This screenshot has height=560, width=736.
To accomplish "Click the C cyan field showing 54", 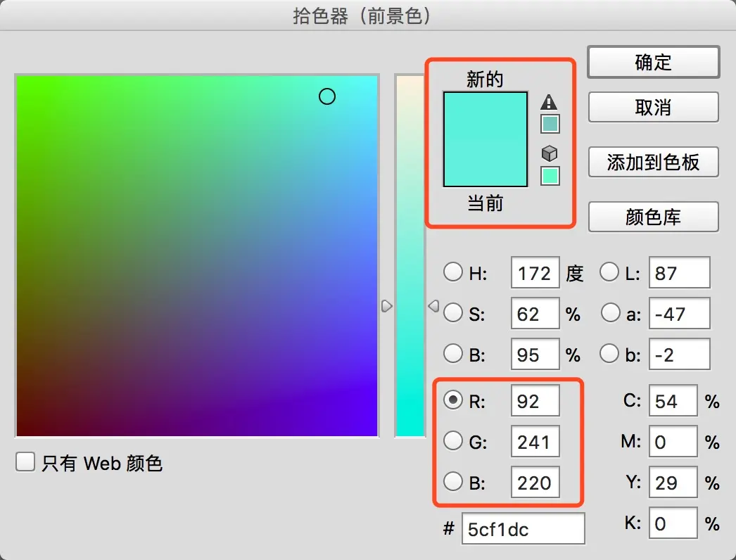I will pyautogui.click(x=673, y=401).
